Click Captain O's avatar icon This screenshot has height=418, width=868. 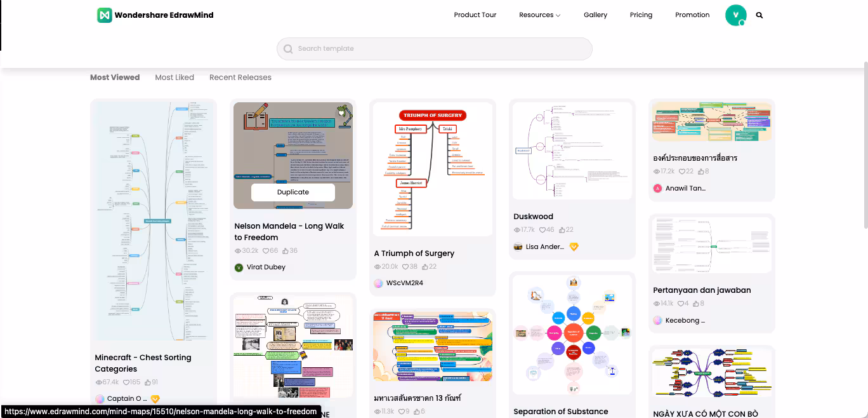click(x=100, y=399)
